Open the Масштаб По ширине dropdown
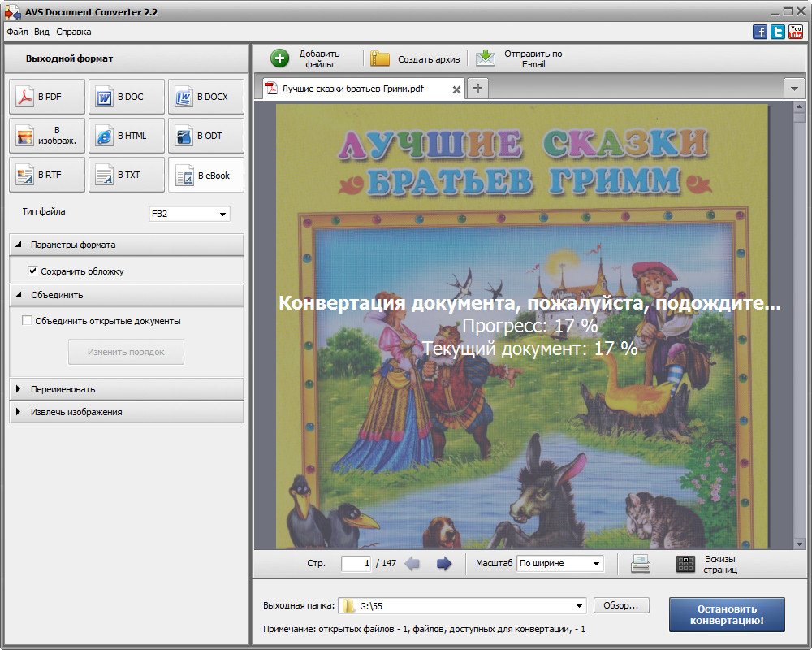 560,563
